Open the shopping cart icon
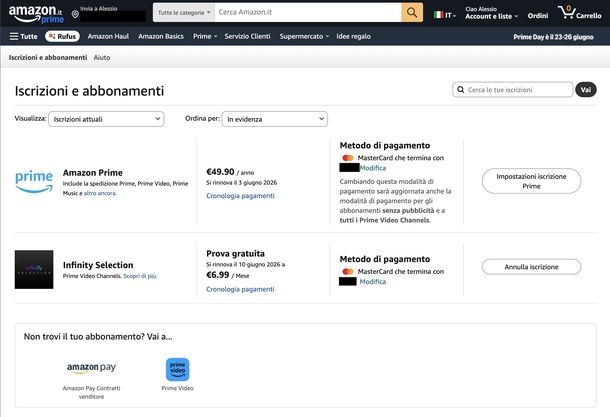610x417 pixels. (566, 12)
